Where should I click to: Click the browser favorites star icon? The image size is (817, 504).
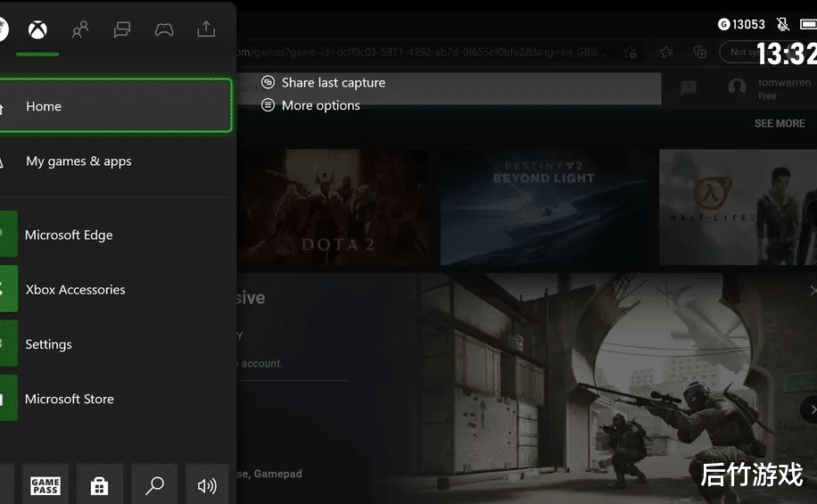pos(666,52)
